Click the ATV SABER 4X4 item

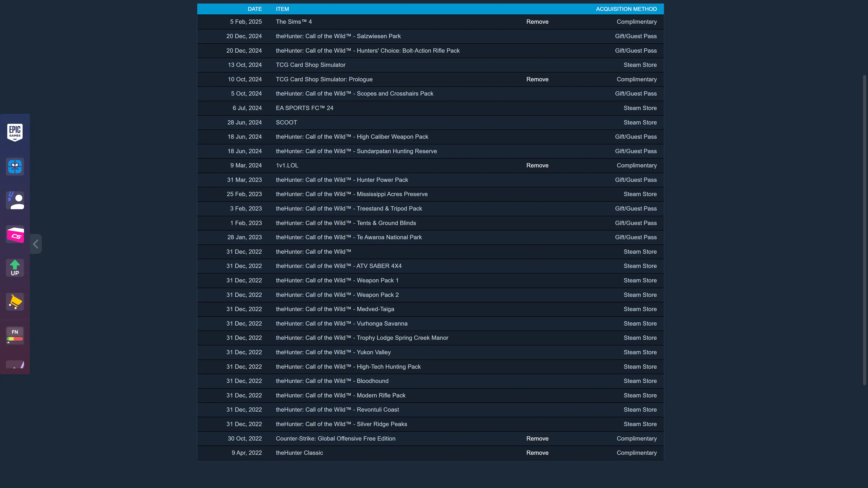click(339, 266)
